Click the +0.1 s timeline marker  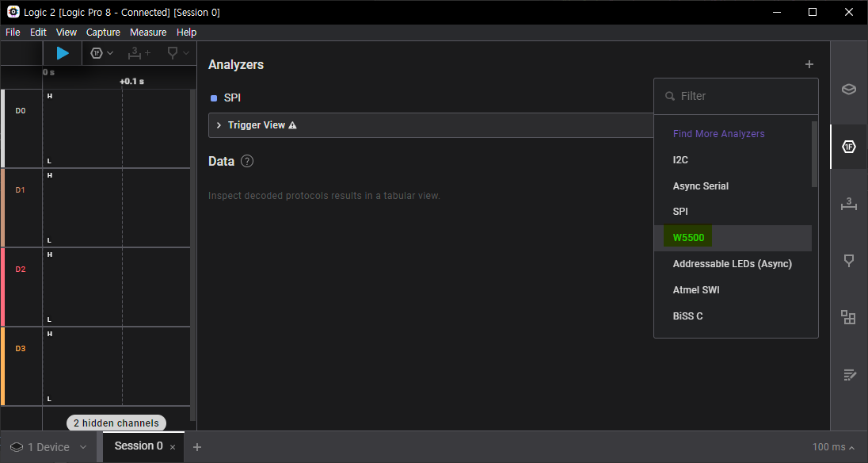pyautogui.click(x=131, y=82)
